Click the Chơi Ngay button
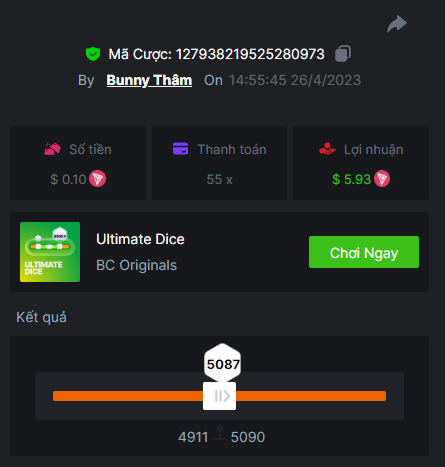The image size is (445, 467). pos(364,252)
